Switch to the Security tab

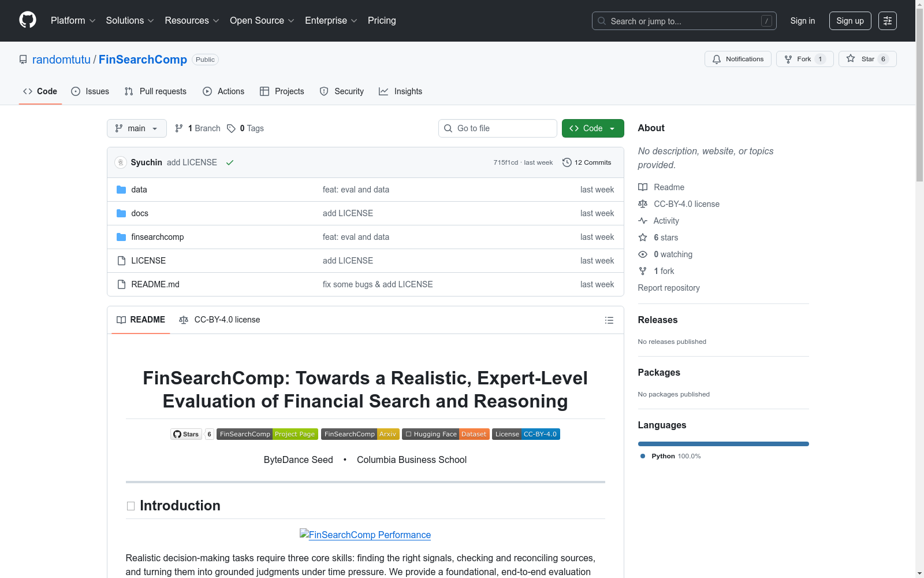[x=342, y=91]
